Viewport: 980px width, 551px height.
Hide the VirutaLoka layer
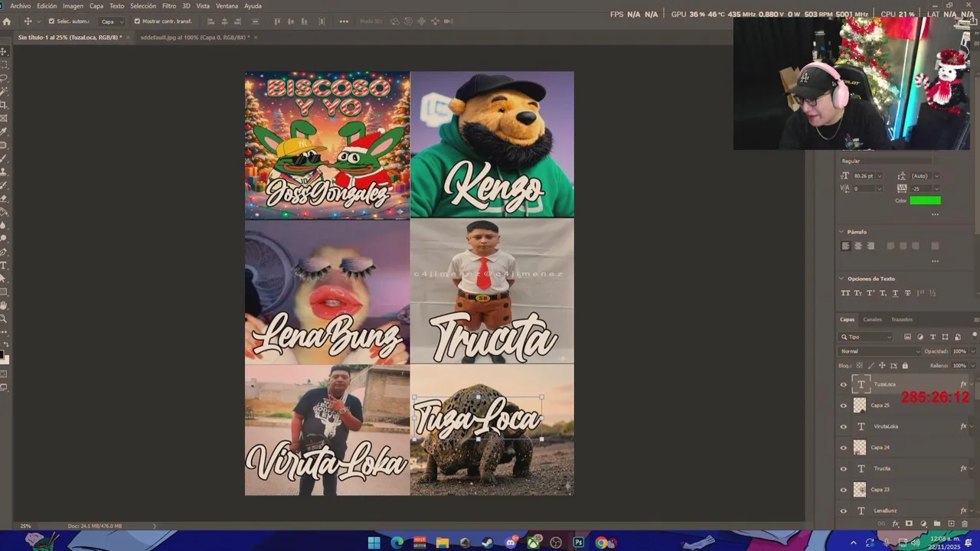click(x=844, y=427)
